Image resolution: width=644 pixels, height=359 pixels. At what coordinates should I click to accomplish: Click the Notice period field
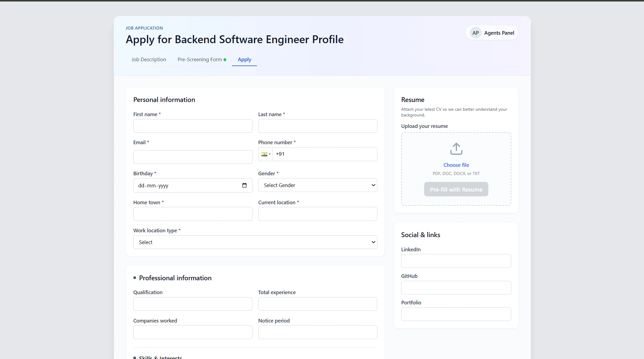(317, 332)
